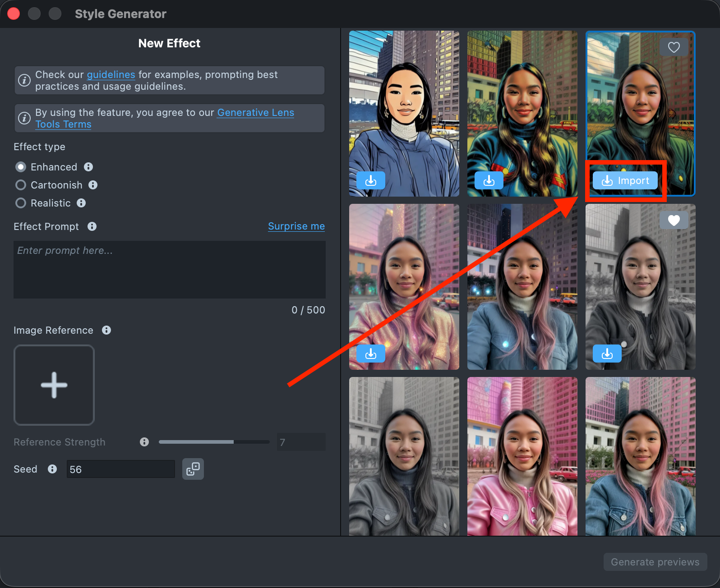
Task: Unfavorite the grayscale preview with filled heart
Action: 674,220
